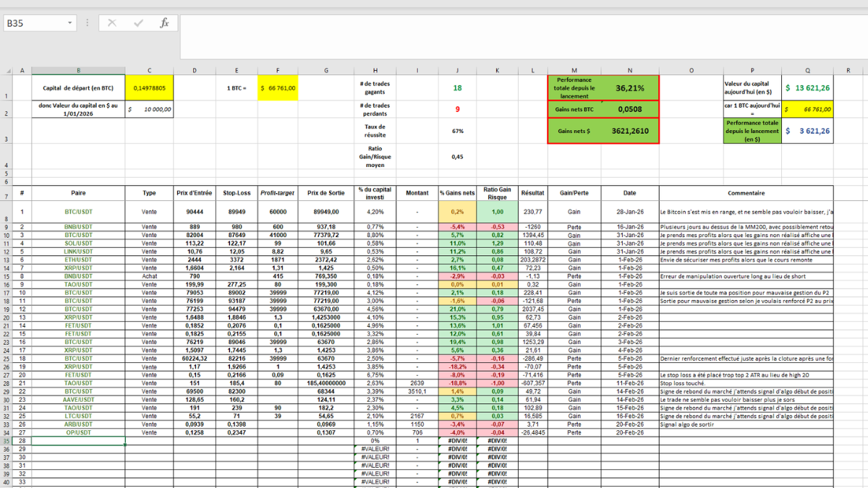Screen dimensions: 868x488
Task: Click the Enter checkmark icon in the formula bar
Action: point(139,22)
